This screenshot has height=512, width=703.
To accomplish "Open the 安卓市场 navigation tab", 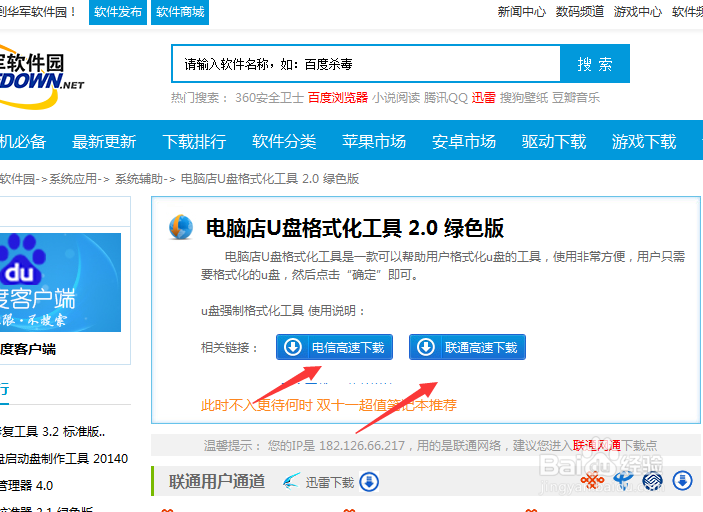I will tap(464, 142).
